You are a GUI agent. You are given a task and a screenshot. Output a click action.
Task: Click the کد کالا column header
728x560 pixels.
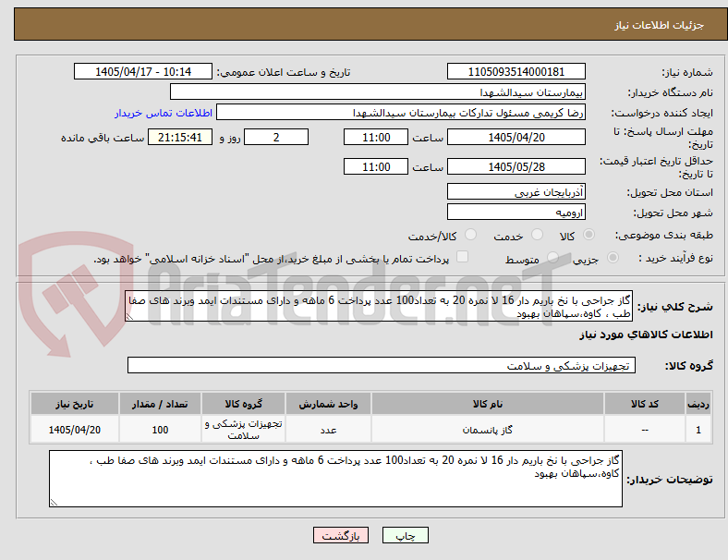[645, 404]
